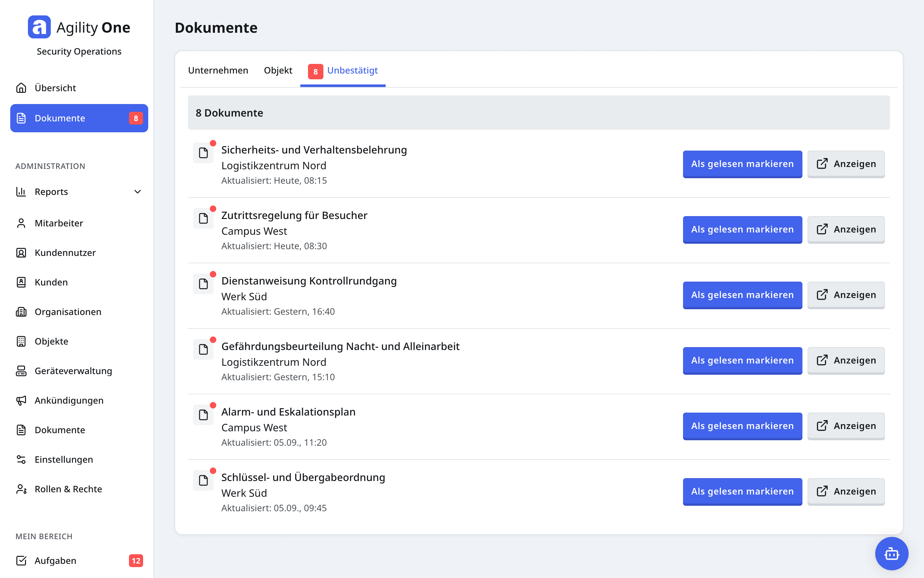Image resolution: width=924 pixels, height=578 pixels.
Task: Click the Mitarbeiter person icon
Action: pyautogui.click(x=21, y=223)
